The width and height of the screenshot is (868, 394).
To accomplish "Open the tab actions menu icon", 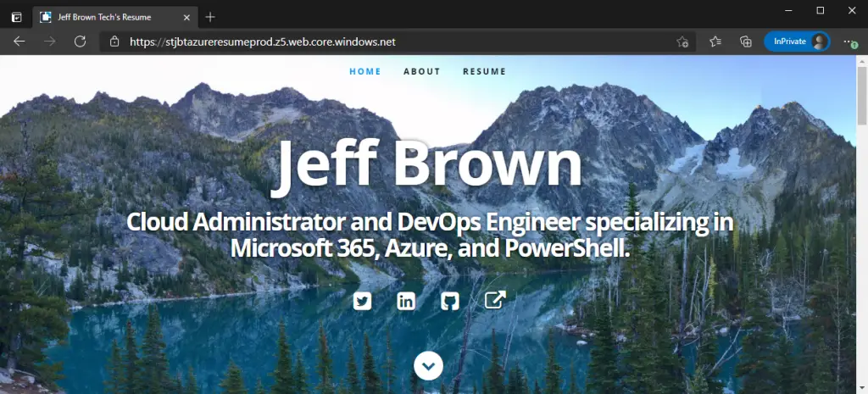I will tap(17, 17).
